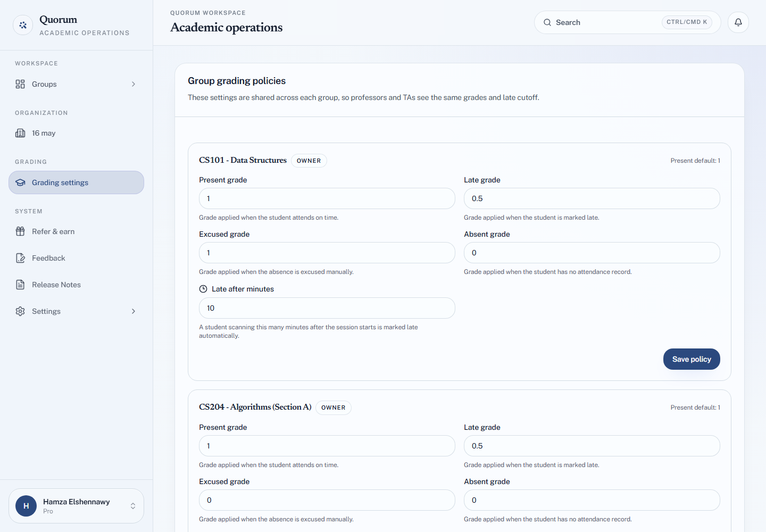The height and width of the screenshot is (532, 766).
Task: Click the Group grading policies title
Action: tap(237, 81)
